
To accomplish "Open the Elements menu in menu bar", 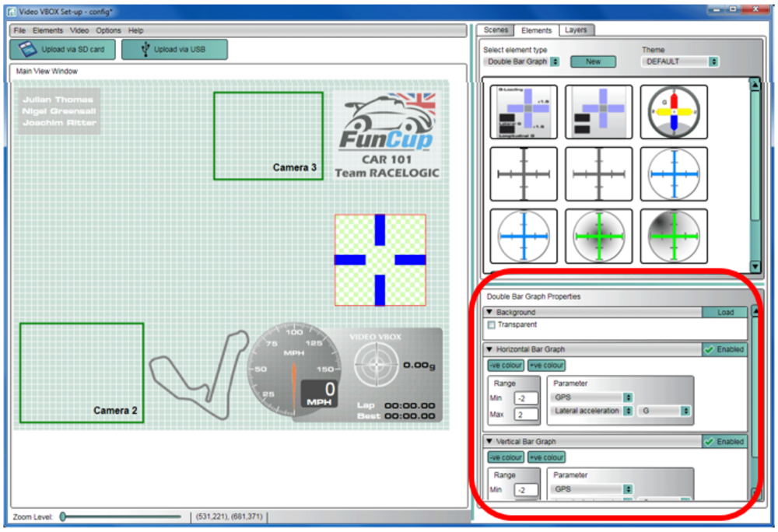I will (x=47, y=30).
